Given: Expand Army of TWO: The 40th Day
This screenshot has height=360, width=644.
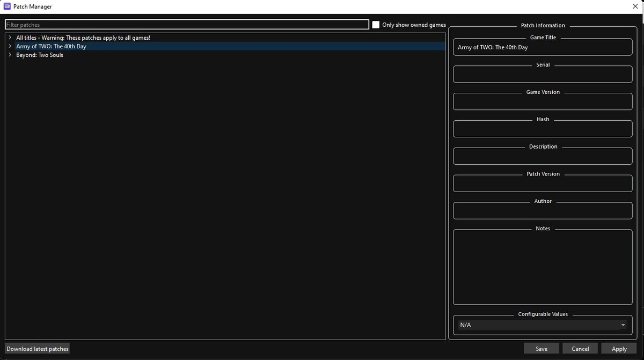Looking at the screenshot, I should (x=10, y=46).
